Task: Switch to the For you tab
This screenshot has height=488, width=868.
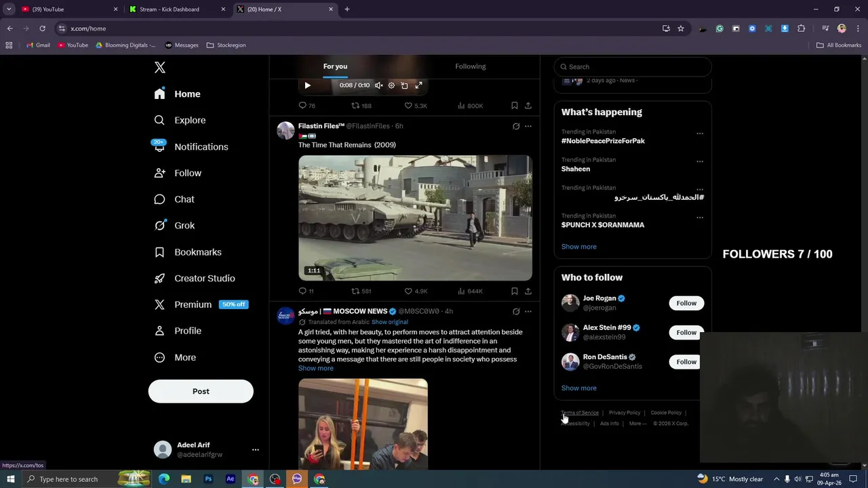Action: coord(335,66)
